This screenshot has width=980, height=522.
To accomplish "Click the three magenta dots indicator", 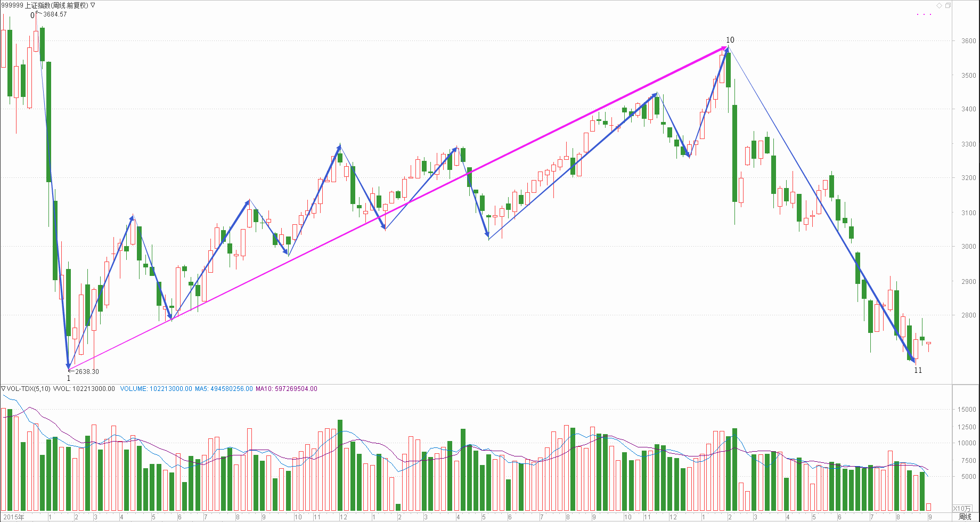I will pyautogui.click(x=924, y=14).
